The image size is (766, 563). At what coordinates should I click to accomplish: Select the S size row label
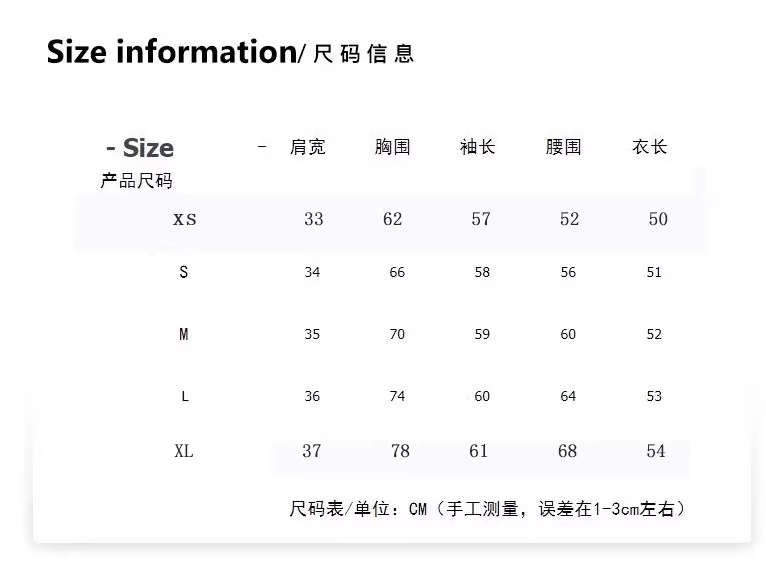183,272
